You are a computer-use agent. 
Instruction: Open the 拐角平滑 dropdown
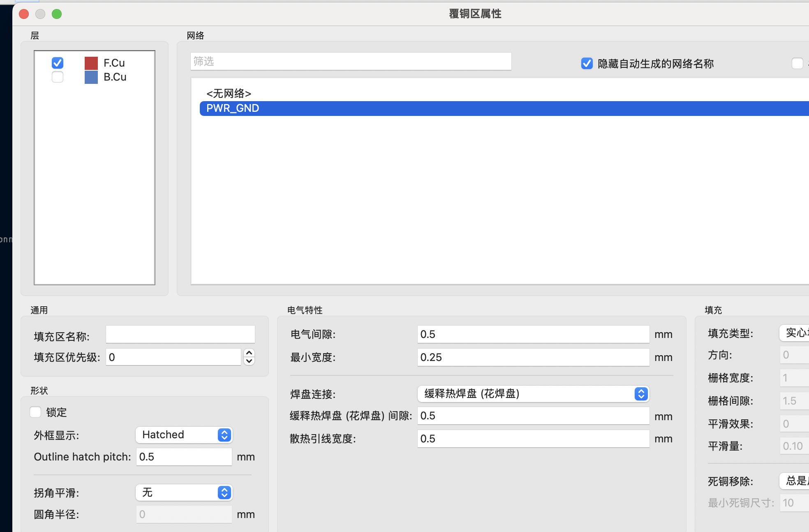coord(184,493)
